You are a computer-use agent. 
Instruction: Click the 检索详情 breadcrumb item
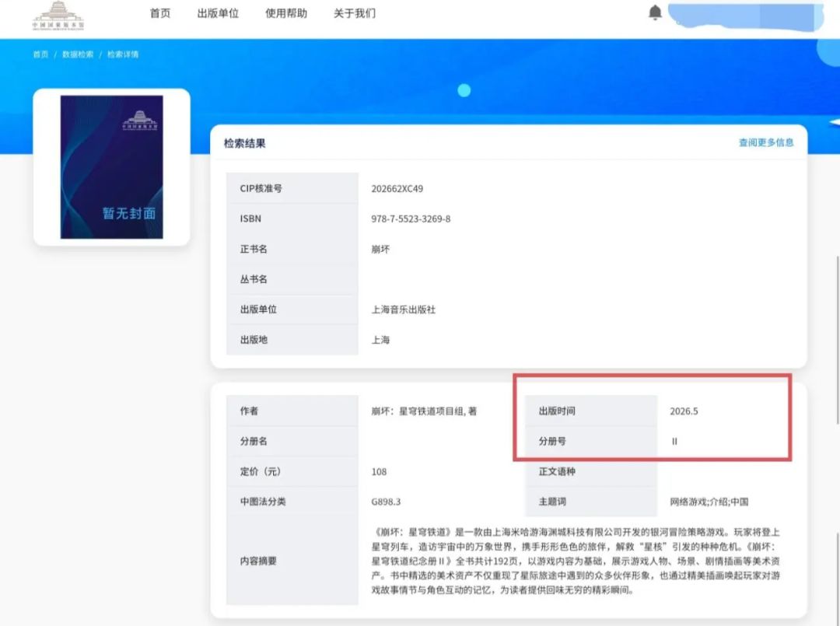[x=123, y=54]
